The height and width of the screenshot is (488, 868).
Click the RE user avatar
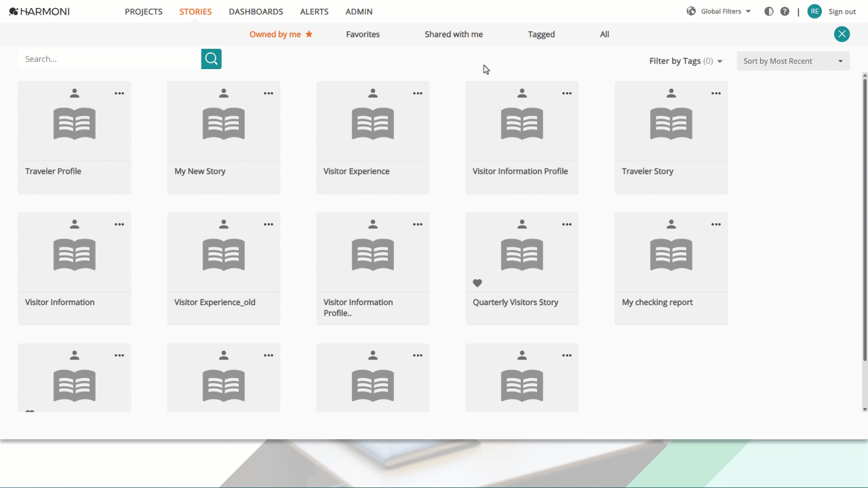tap(814, 12)
